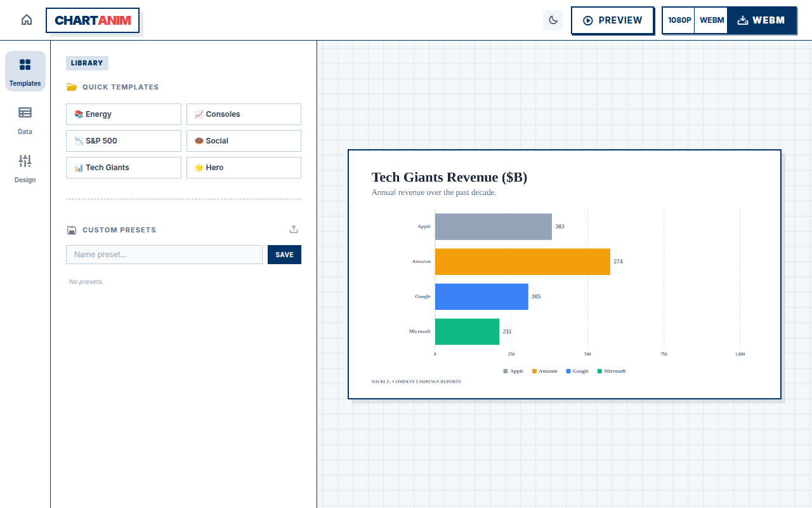Open the Templates sidebar tab
Viewport: 812px width, 508px height.
click(25, 71)
